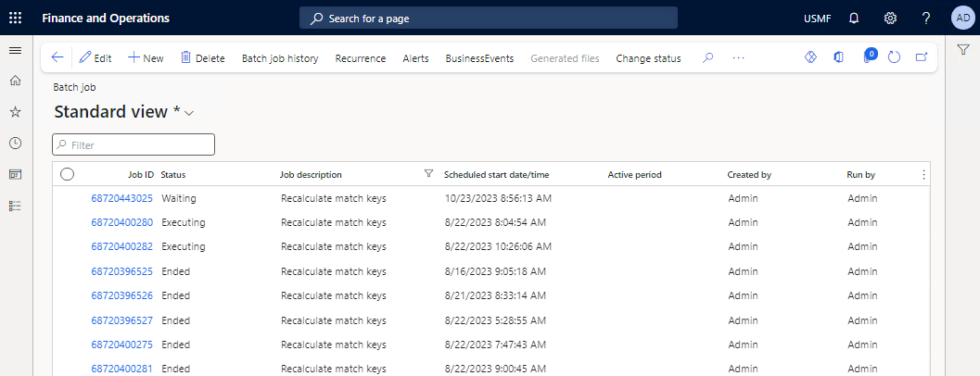Select the date cell 8/22/2023 10:26:06 AM
980x376 pixels.
(498, 246)
